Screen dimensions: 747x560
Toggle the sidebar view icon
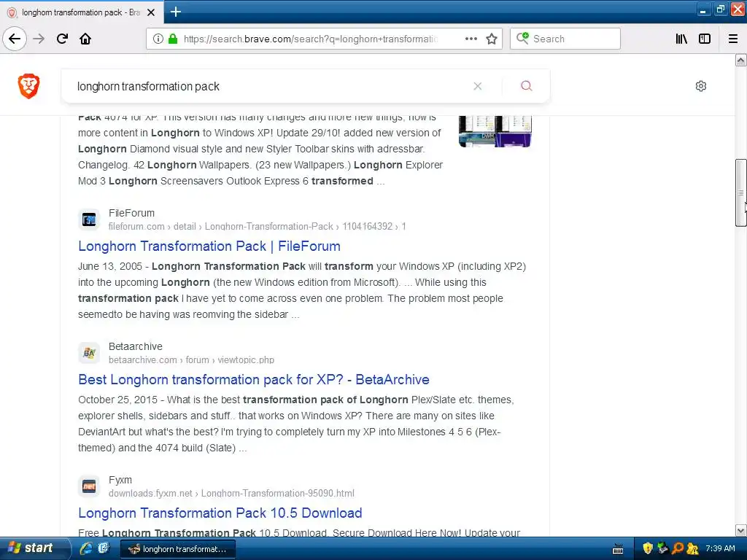(705, 39)
